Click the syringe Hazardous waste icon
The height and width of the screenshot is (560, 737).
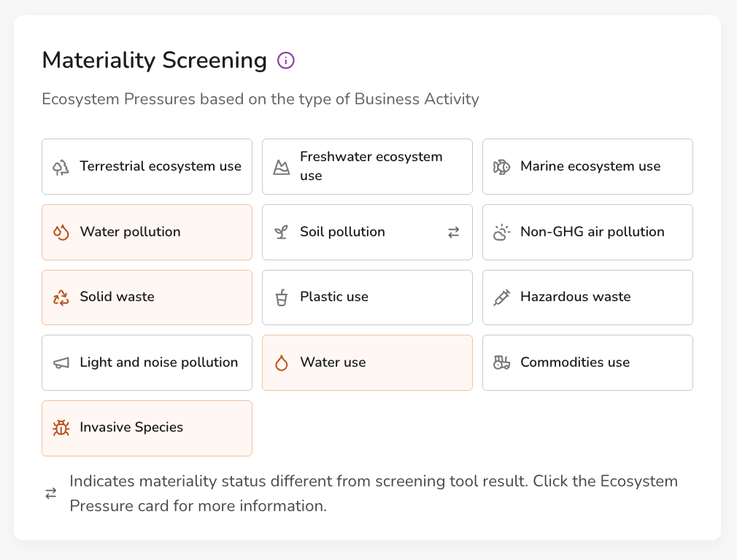pos(501,297)
